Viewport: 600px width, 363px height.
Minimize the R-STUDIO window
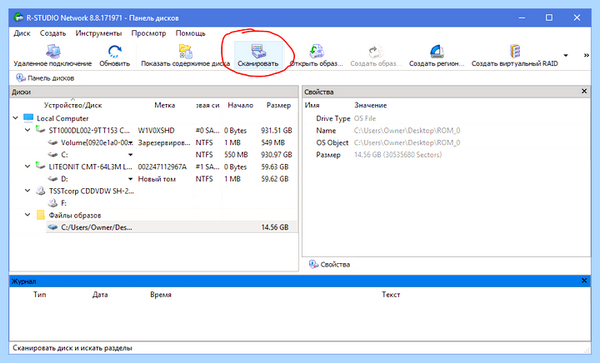tap(522, 18)
